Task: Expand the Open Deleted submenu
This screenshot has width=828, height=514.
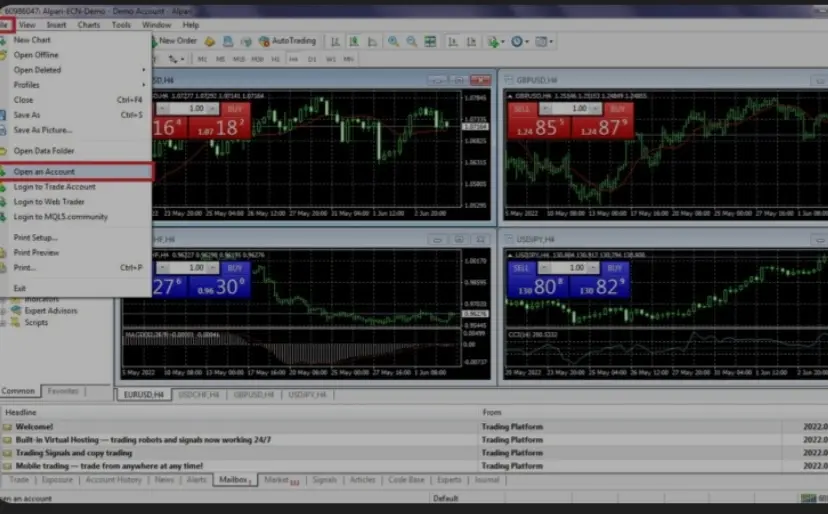Action: 143,70
